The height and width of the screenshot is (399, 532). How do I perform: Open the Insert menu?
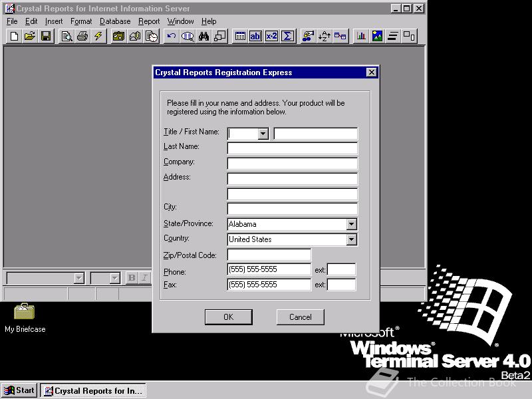(54, 21)
